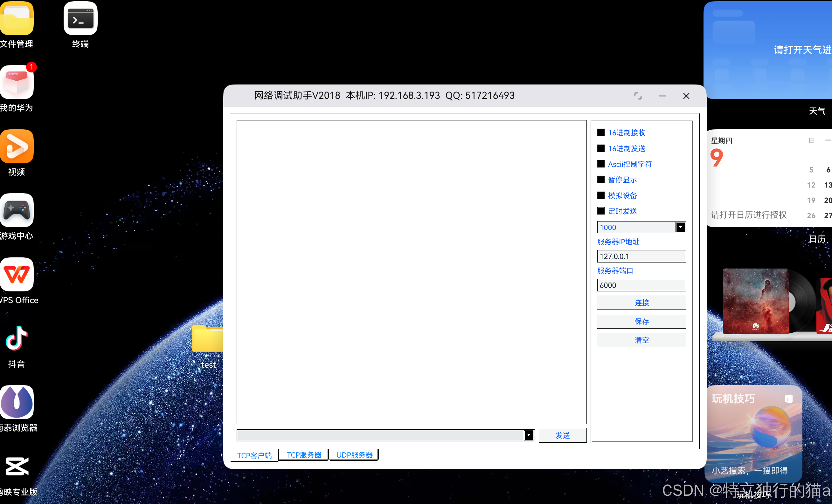Check the 暂停显示 option

[601, 180]
